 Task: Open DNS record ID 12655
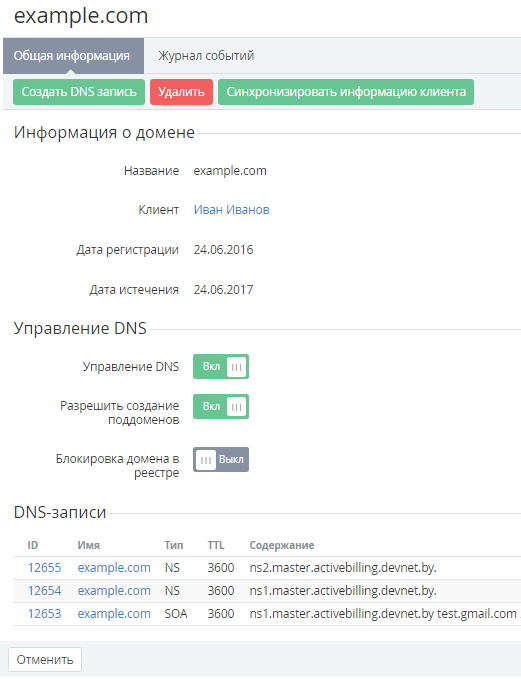tap(45, 568)
